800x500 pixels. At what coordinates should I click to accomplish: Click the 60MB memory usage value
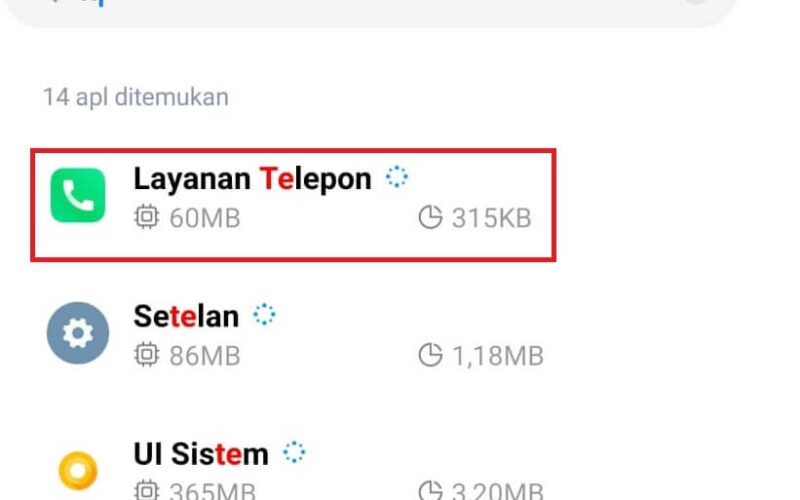pos(205,218)
